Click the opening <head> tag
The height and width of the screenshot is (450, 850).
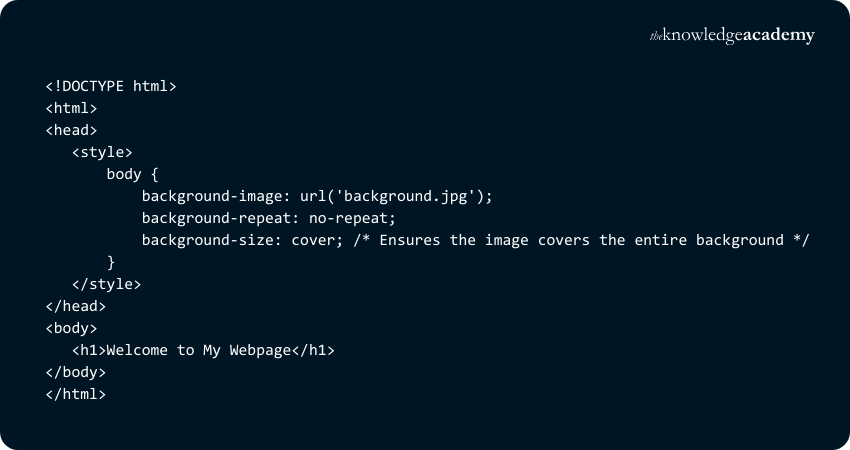point(71,130)
